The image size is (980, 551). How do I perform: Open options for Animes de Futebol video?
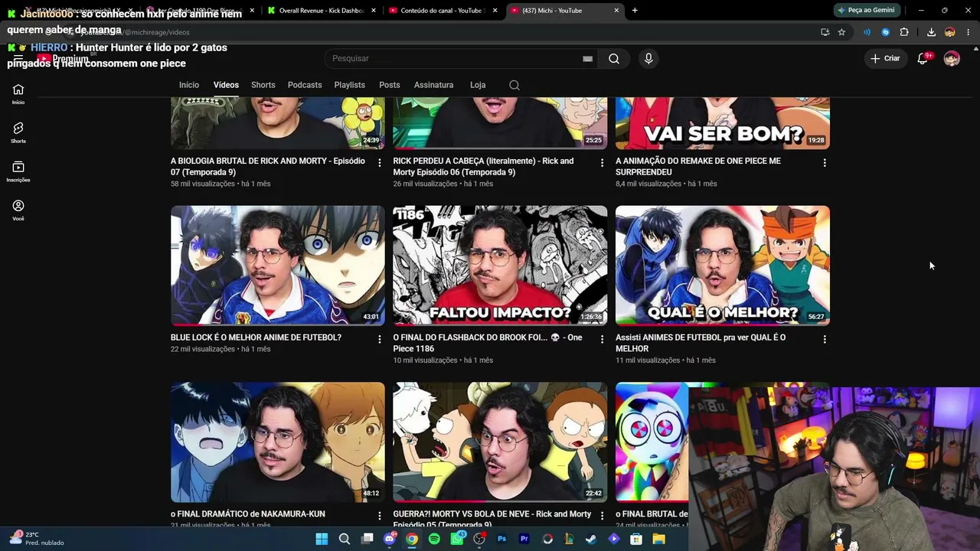825,339
